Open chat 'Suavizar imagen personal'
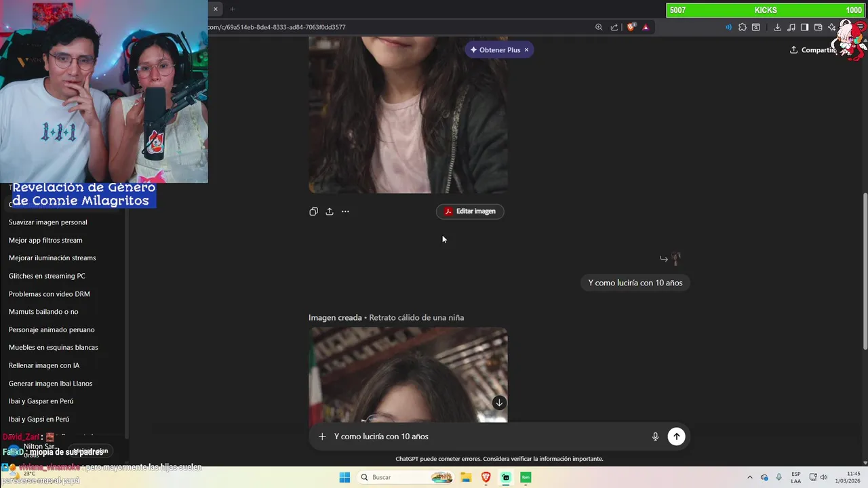The height and width of the screenshot is (488, 868). point(48,222)
